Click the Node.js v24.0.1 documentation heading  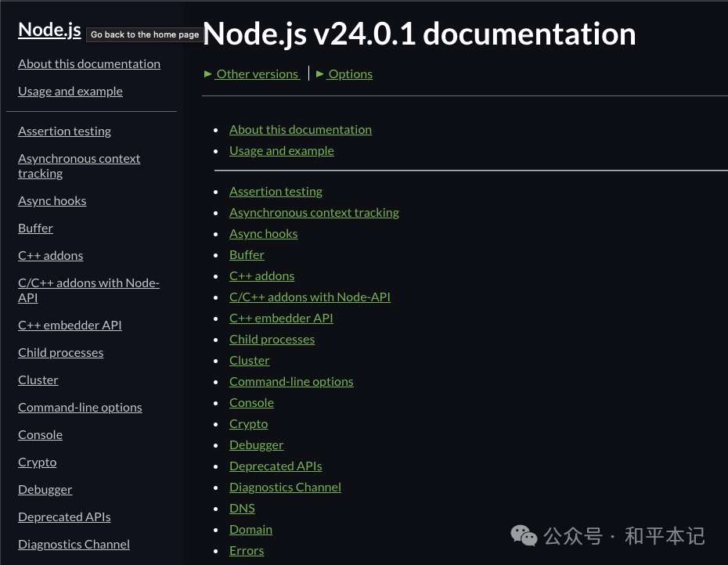[420, 34]
